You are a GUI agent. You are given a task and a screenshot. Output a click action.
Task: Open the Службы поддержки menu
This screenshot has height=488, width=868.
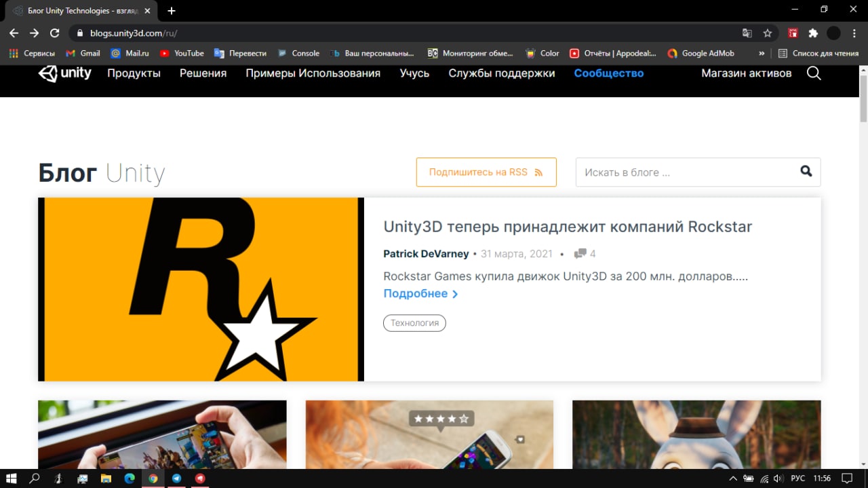pyautogui.click(x=502, y=73)
